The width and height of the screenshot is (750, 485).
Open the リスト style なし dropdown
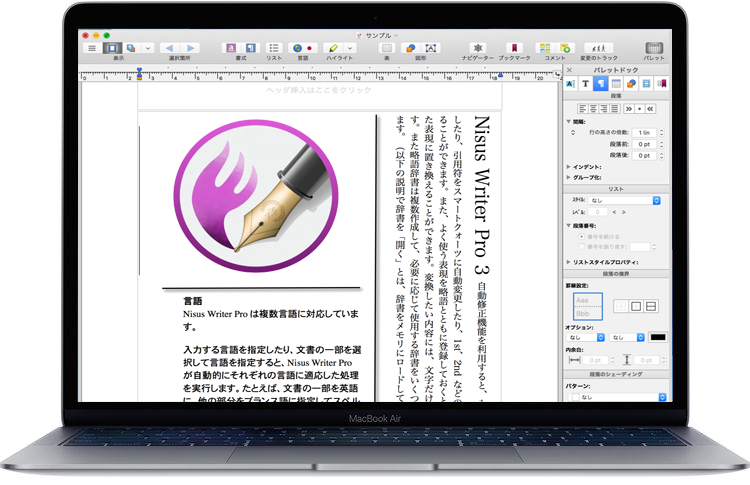pyautogui.click(x=625, y=200)
